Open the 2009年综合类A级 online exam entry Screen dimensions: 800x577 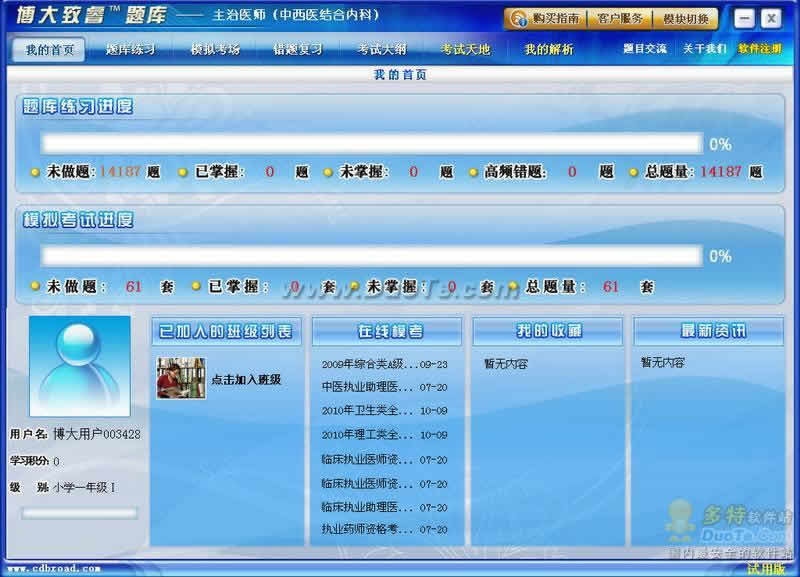(x=366, y=365)
